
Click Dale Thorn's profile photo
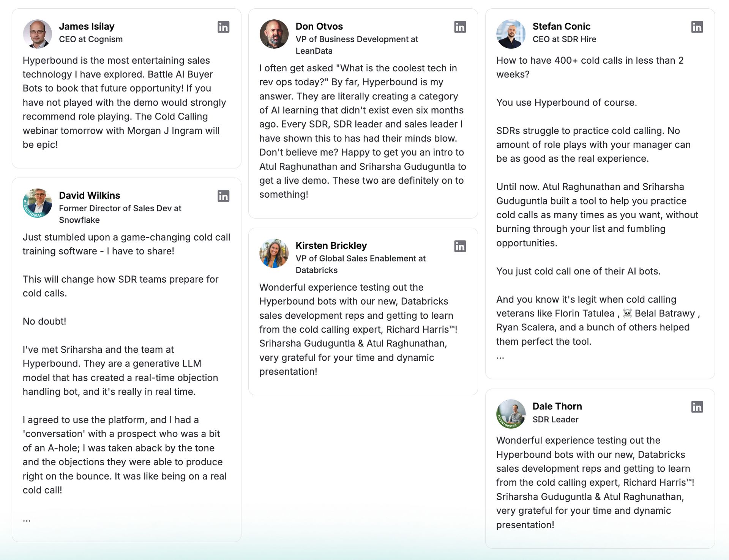(511, 414)
